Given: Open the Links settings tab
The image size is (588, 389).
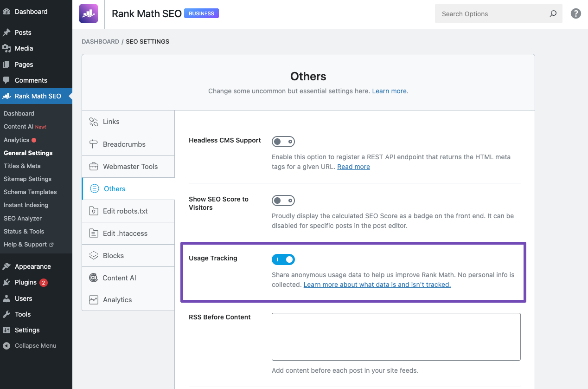Looking at the screenshot, I should (128, 122).
